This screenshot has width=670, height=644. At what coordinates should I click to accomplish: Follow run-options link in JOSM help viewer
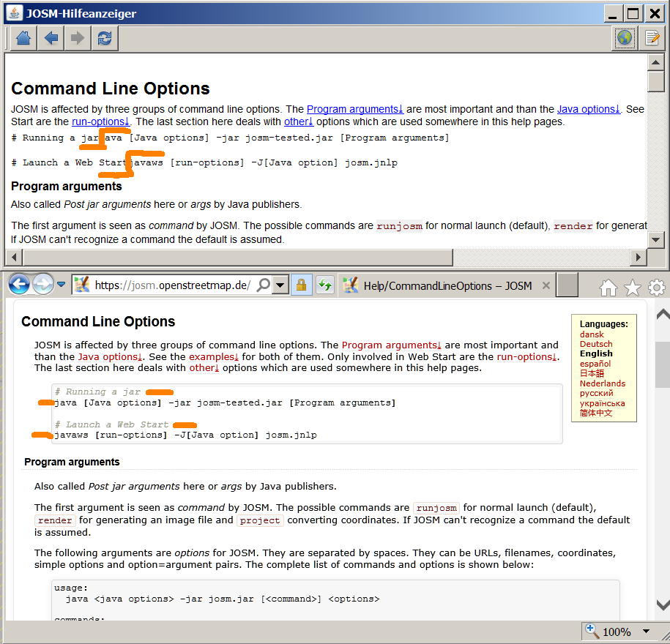pyautogui.click(x=100, y=121)
